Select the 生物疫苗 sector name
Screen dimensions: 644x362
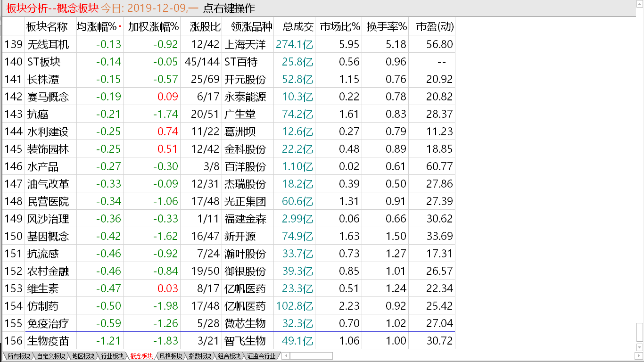tap(48, 341)
